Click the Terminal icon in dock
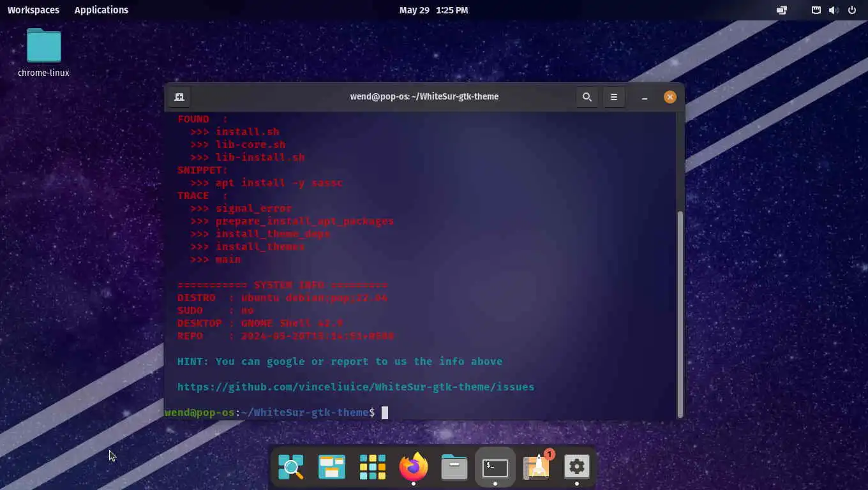Screen dimensions: 868x490 point(495,467)
